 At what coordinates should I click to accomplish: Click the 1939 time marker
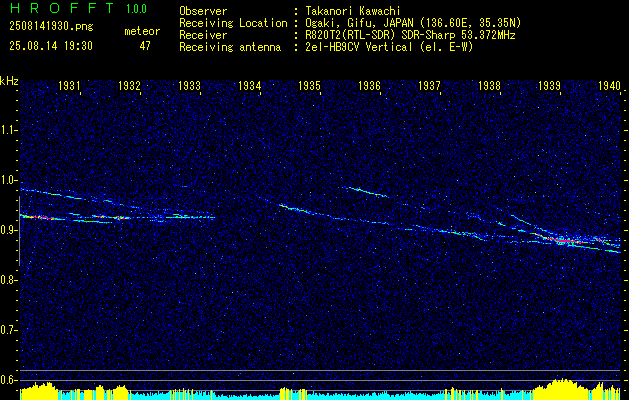[x=549, y=85]
